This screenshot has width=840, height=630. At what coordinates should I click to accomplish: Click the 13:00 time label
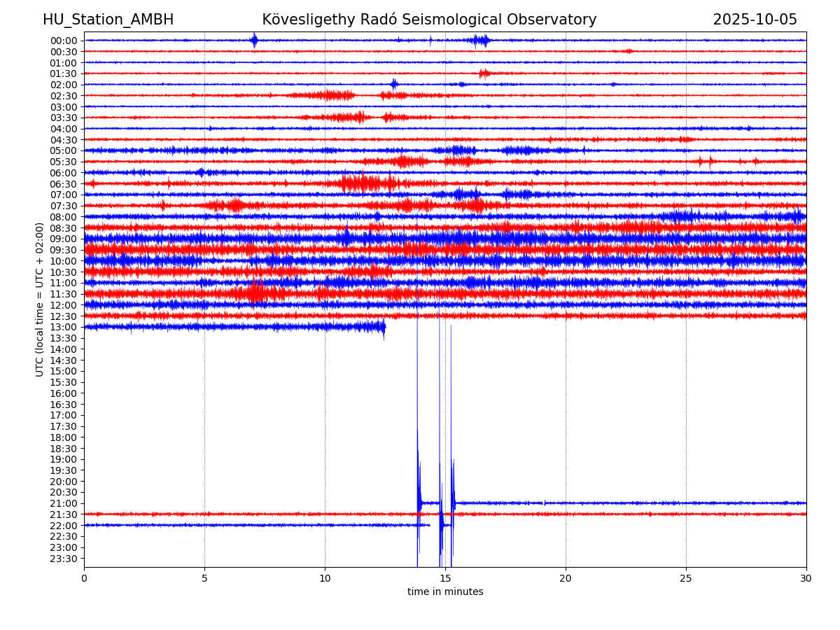[64, 327]
